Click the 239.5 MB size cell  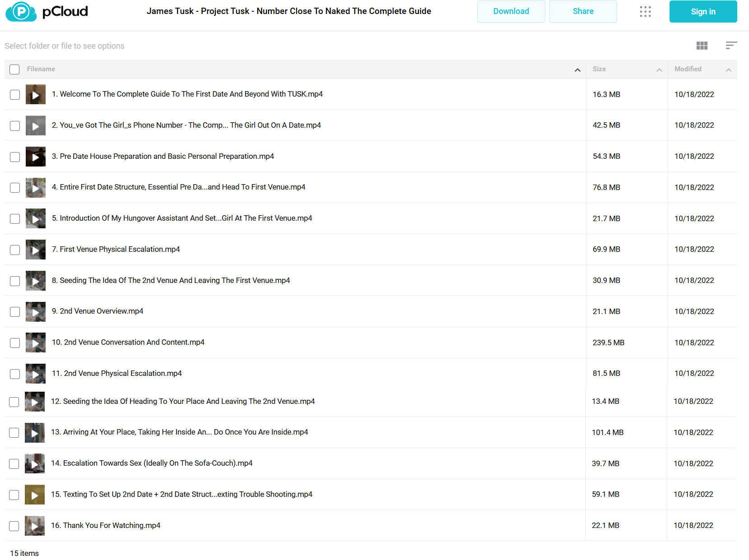608,342
